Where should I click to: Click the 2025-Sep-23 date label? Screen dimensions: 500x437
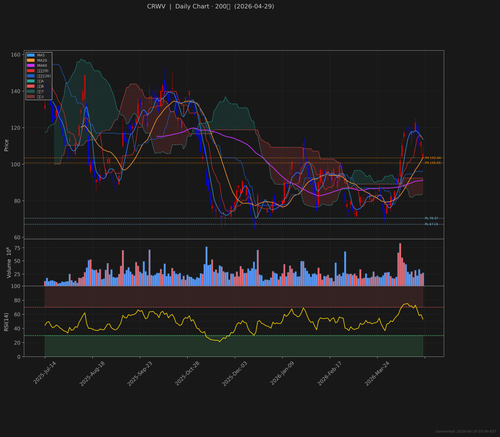tap(139, 373)
